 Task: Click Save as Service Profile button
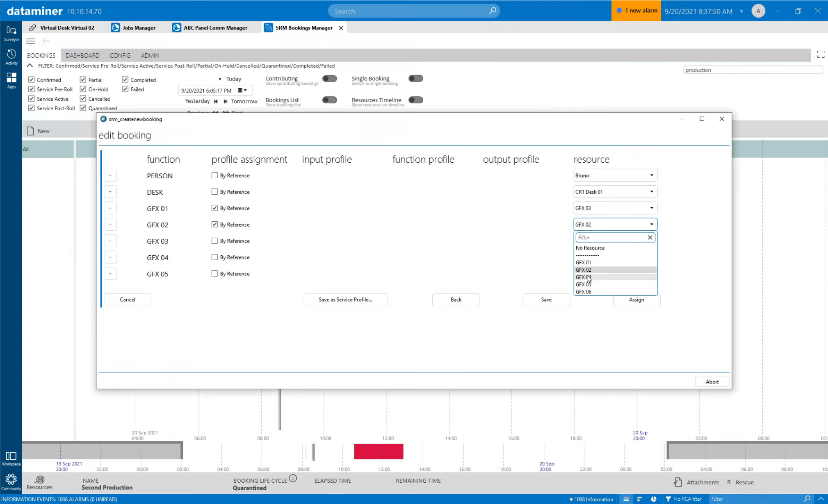click(345, 300)
